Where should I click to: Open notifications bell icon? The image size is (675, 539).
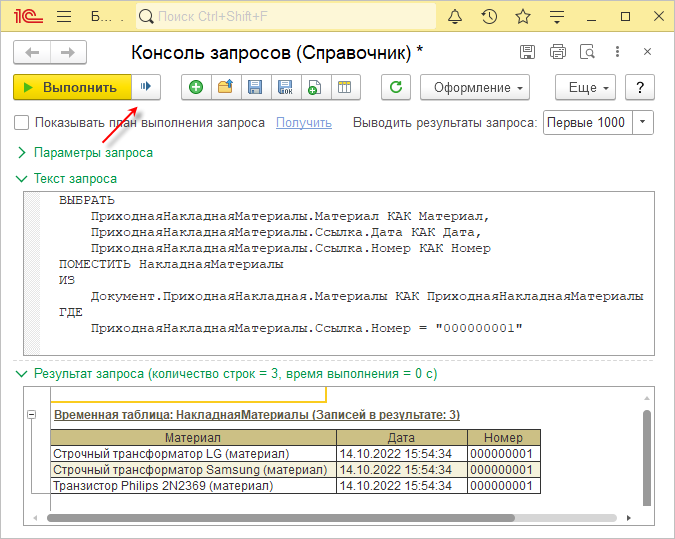(456, 17)
